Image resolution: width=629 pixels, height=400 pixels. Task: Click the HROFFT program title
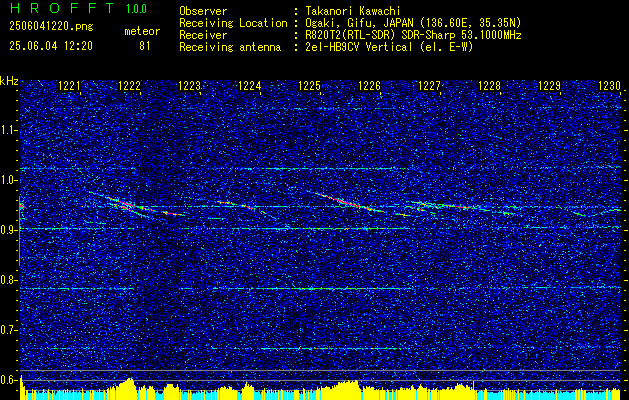point(62,8)
